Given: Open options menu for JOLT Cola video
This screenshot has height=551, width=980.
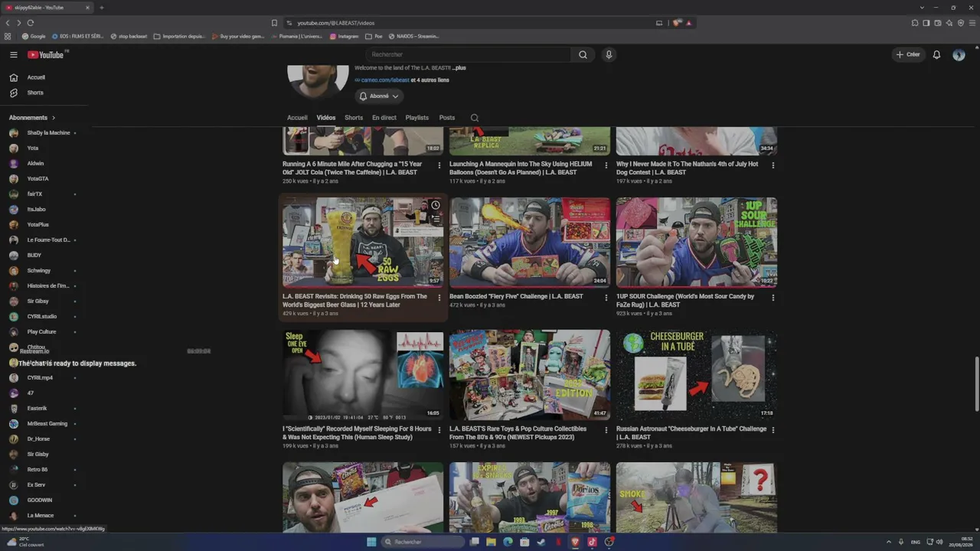Looking at the screenshot, I should (439, 165).
